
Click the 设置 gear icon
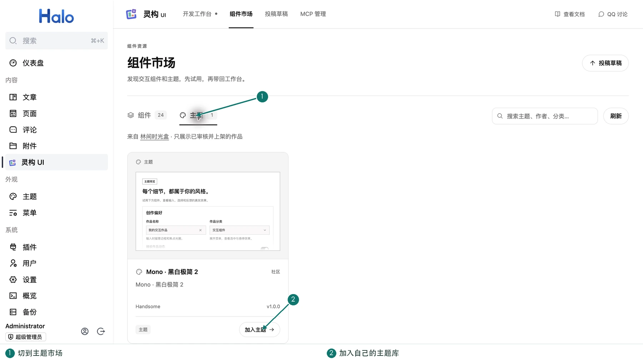(13, 280)
